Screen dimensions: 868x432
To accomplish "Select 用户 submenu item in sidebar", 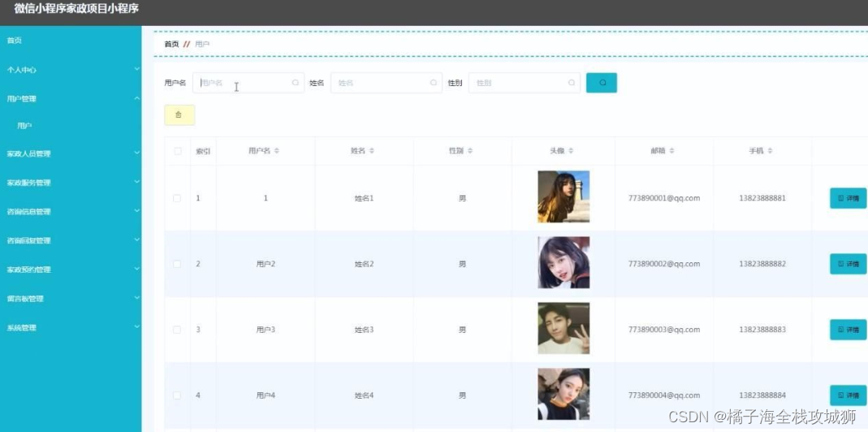I will coord(24,126).
